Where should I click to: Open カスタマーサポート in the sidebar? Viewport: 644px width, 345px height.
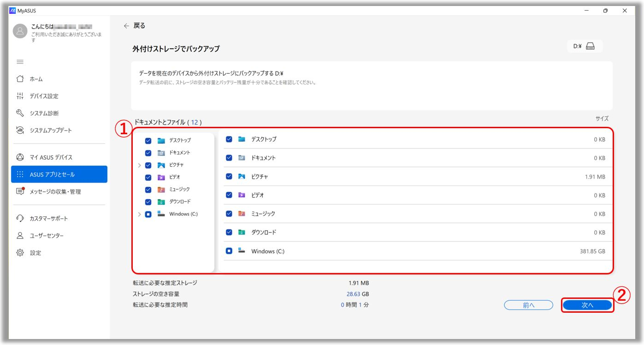tap(59, 218)
